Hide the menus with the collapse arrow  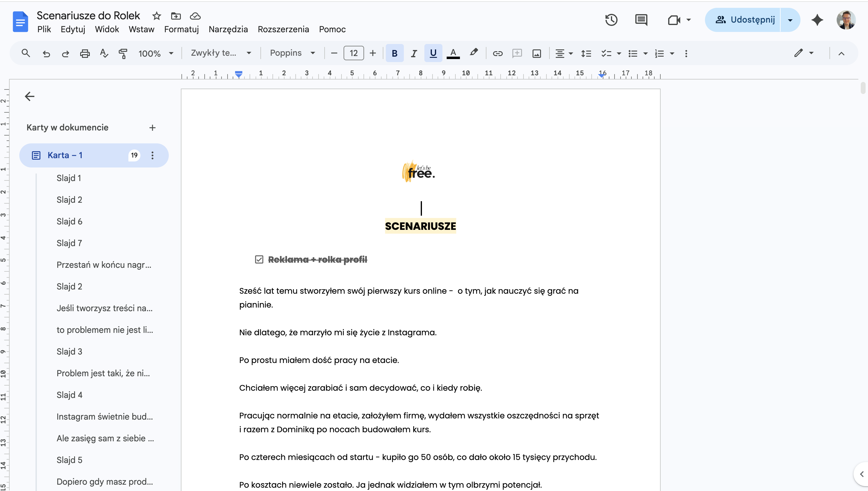coord(841,53)
